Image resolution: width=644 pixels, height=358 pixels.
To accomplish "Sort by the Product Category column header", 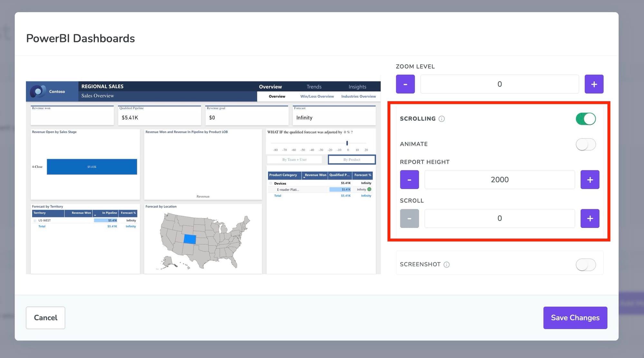I will pos(284,175).
